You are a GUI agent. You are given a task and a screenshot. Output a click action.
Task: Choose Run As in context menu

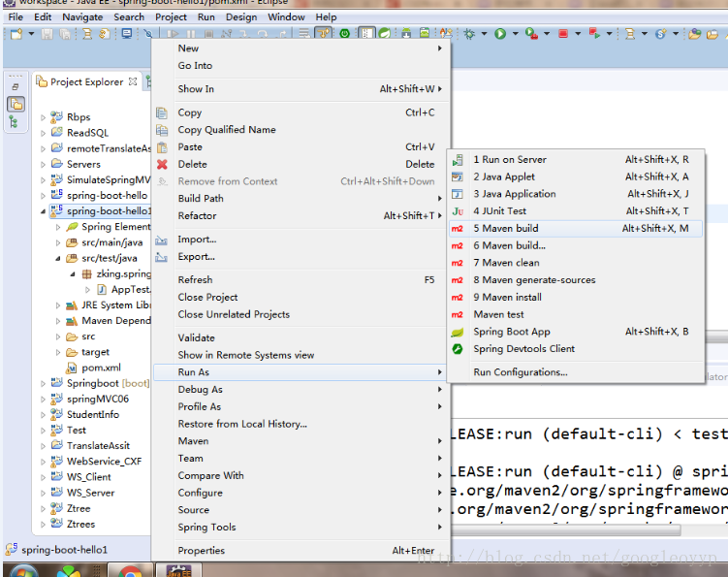(x=301, y=372)
